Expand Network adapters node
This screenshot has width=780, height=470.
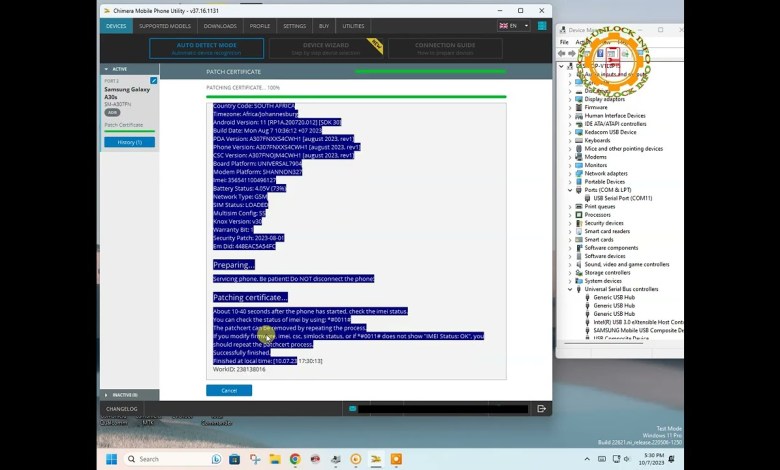click(x=570, y=174)
